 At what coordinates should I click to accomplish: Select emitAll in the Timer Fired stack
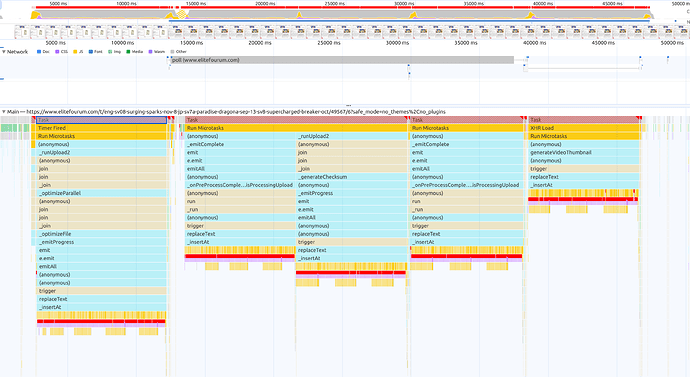coord(102,267)
